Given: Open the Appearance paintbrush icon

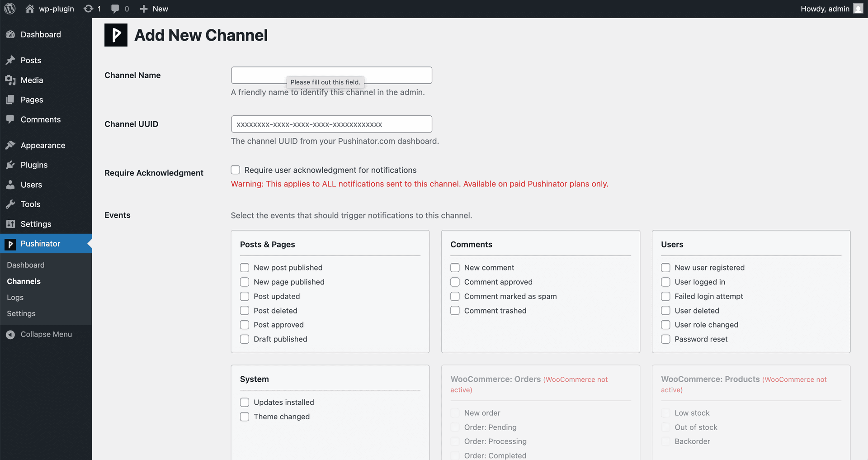Looking at the screenshot, I should pyautogui.click(x=10, y=145).
